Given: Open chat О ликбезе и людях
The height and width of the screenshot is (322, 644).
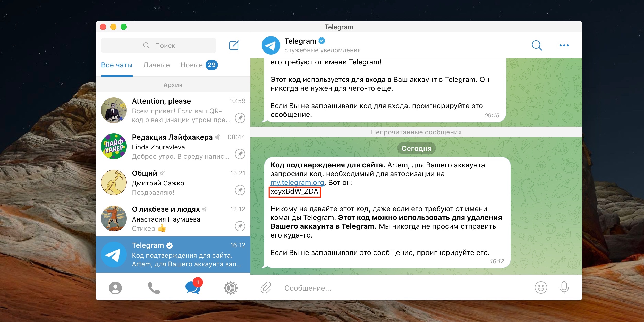Looking at the screenshot, I should tap(166, 209).
